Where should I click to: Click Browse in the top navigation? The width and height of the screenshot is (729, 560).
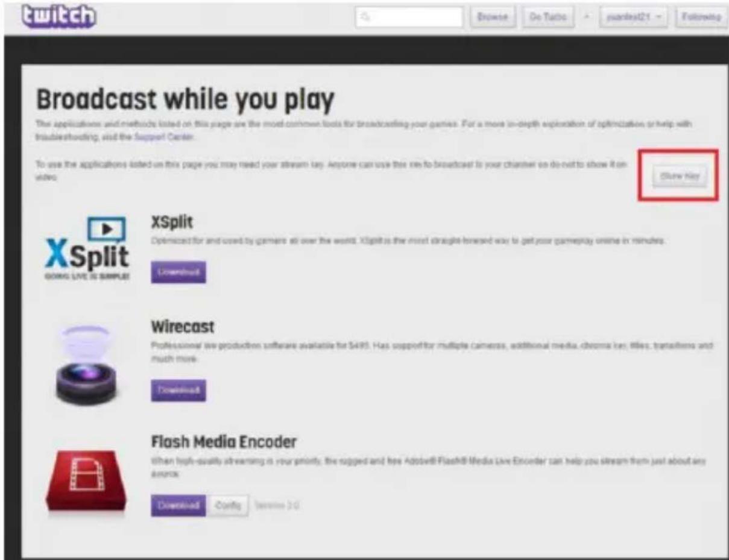tap(494, 17)
